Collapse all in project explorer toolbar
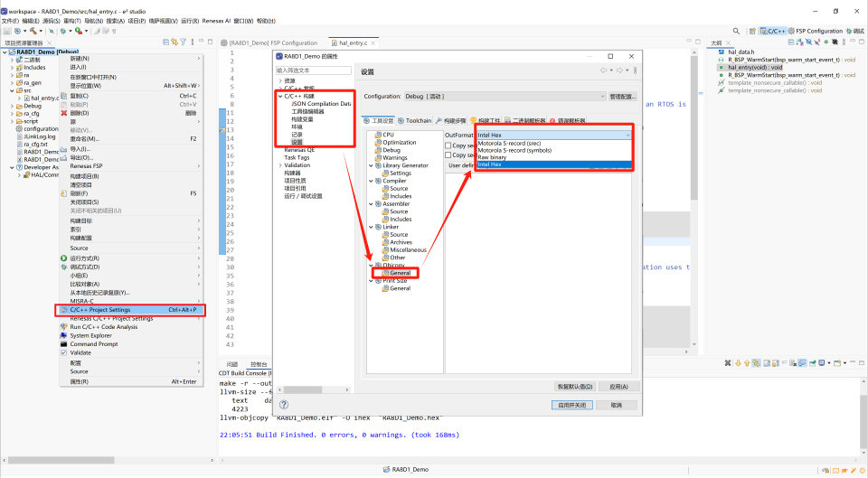The width and height of the screenshot is (868, 478). tap(166, 42)
